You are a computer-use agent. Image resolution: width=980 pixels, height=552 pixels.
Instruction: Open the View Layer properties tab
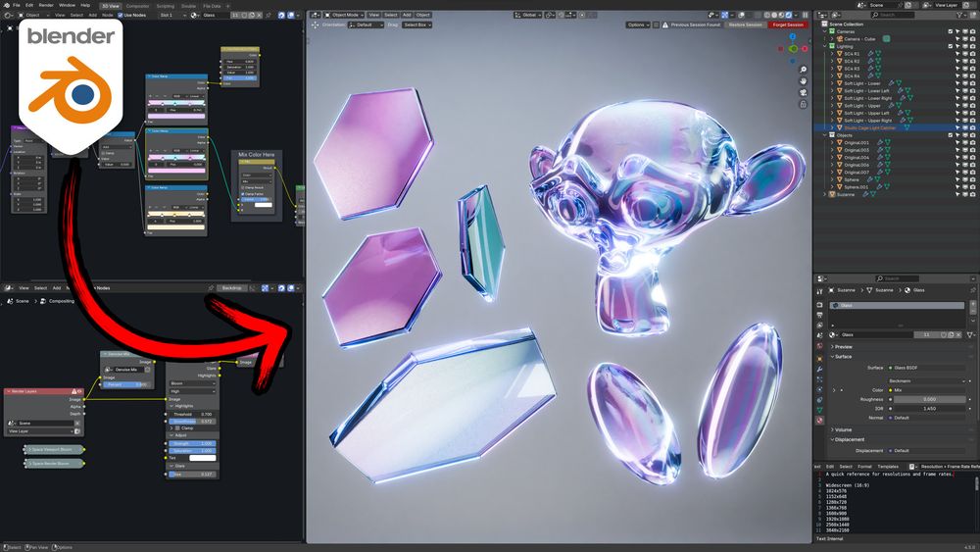[819, 326]
